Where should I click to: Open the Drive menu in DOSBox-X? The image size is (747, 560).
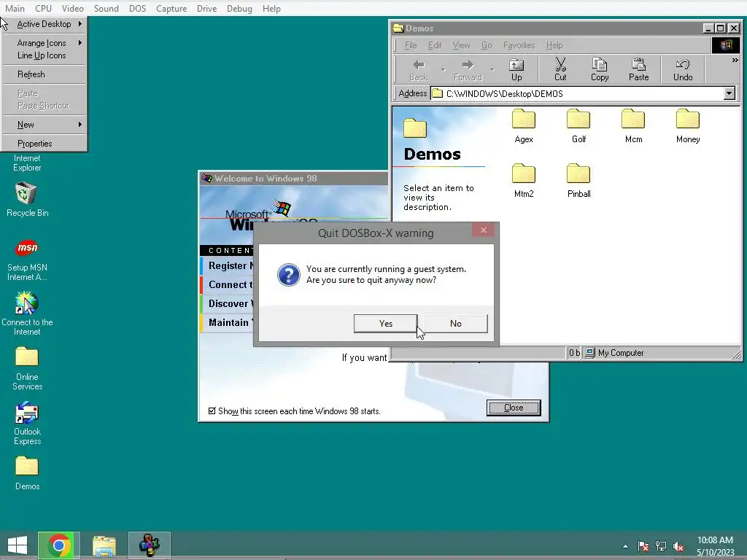206,9
